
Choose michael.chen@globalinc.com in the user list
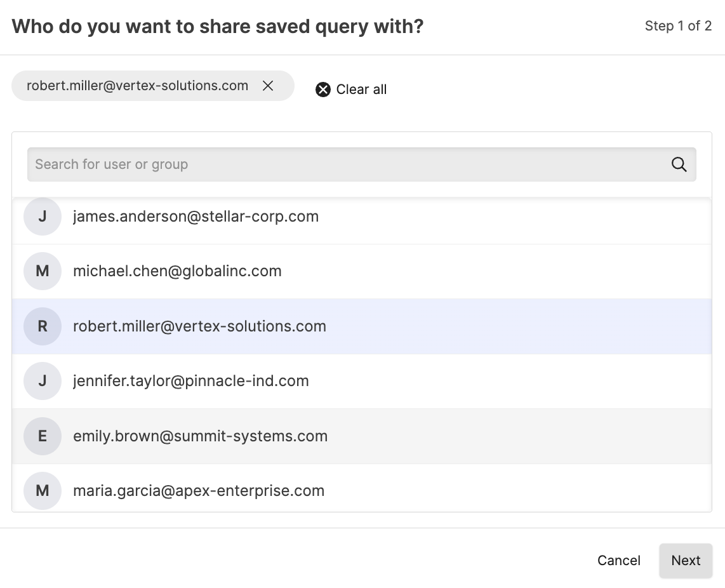click(x=177, y=271)
